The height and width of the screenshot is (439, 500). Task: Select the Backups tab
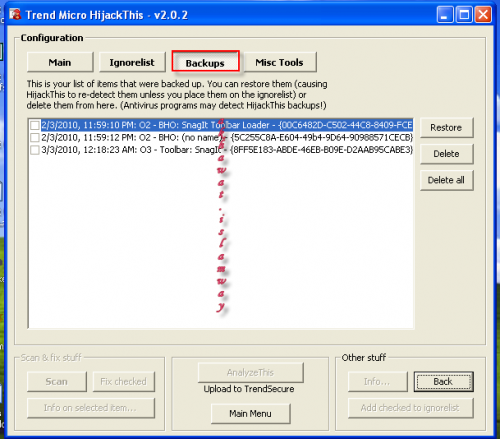(205, 62)
